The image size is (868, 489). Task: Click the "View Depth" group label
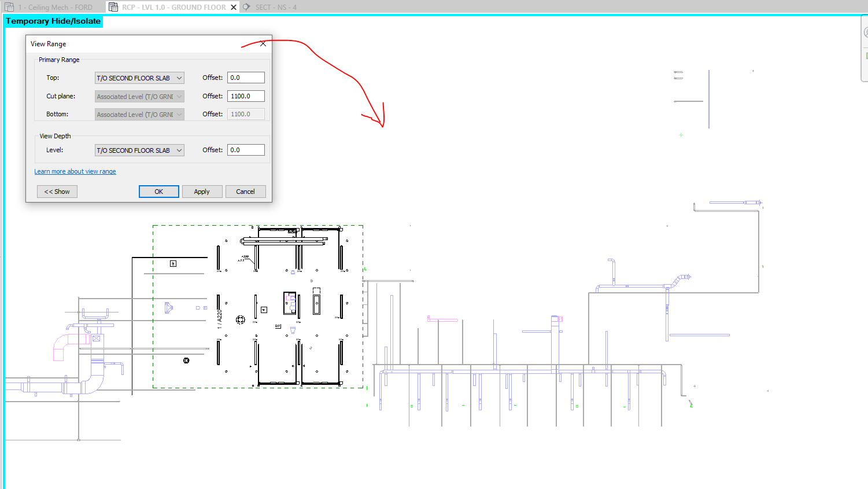55,136
